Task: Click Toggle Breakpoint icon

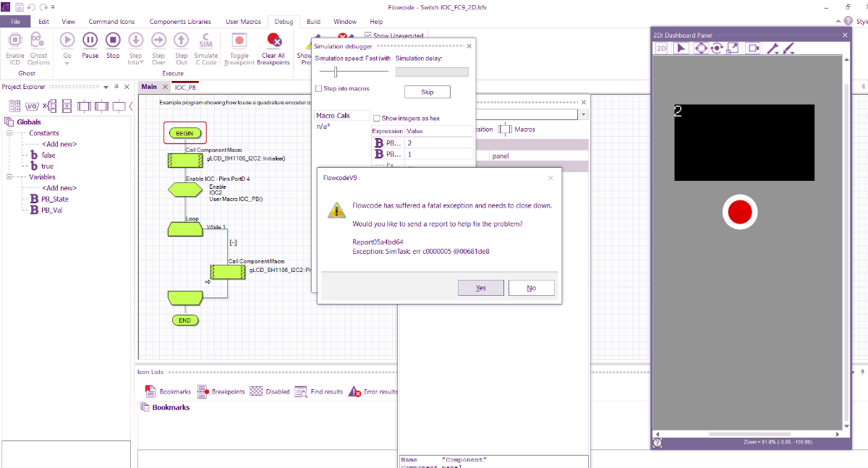Action: pos(239,41)
